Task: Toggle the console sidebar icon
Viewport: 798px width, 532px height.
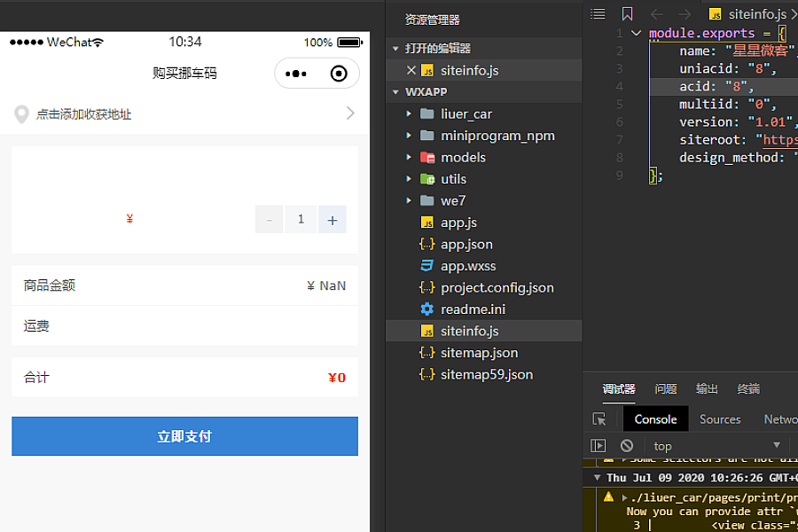Action: pyautogui.click(x=598, y=446)
